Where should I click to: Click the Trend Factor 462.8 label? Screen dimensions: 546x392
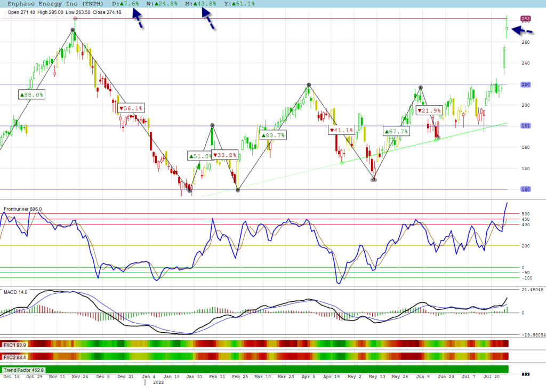[x=23, y=370]
